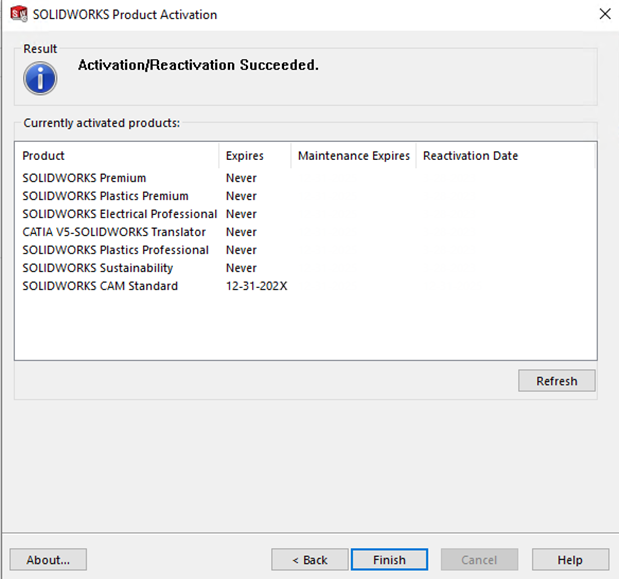The height and width of the screenshot is (579, 619).
Task: Click the 12-31-202X expiry date
Action: (x=257, y=286)
